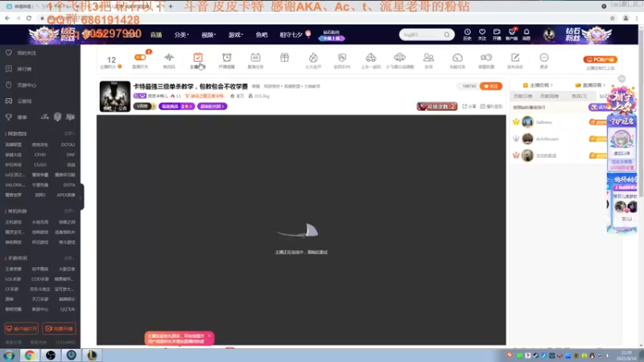Screen dimensions: 644x362
Task: Click the 更多 ellipsis icon in toolbar
Action: point(544,57)
